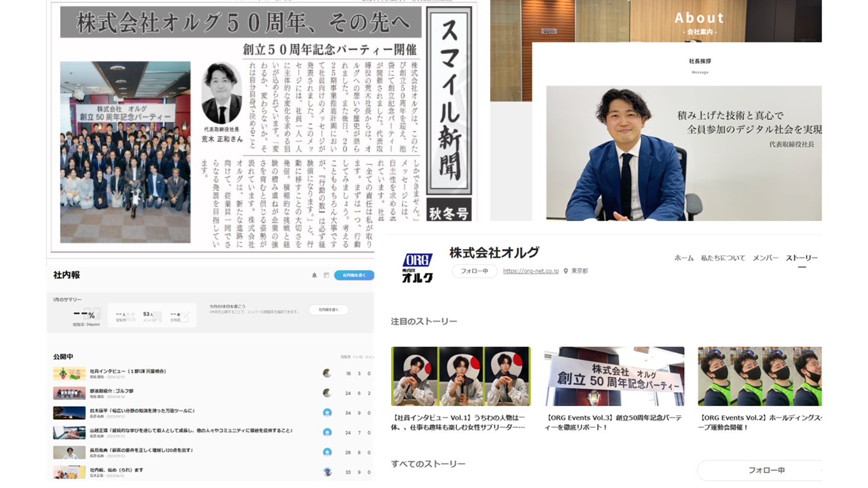868x488 pixels.
Task: Click the notification bell icon in 社内報 header
Action: coord(314,275)
